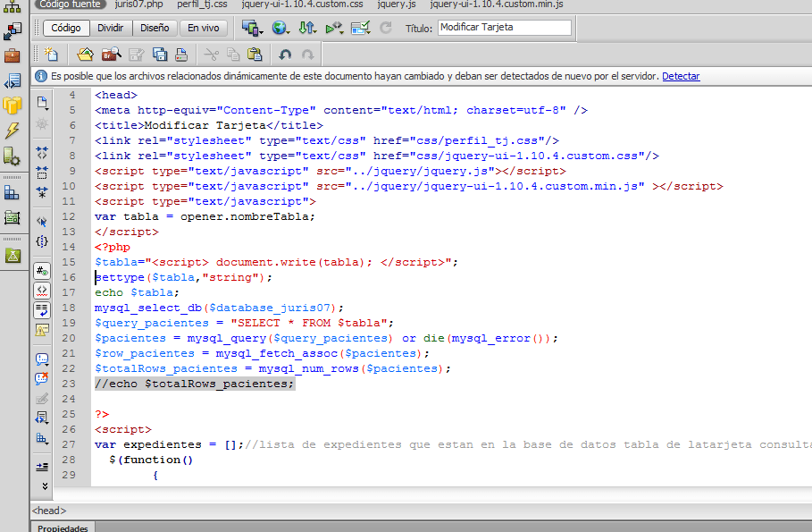812x532 pixels.
Task: Click the Copy icon
Action: (x=233, y=55)
